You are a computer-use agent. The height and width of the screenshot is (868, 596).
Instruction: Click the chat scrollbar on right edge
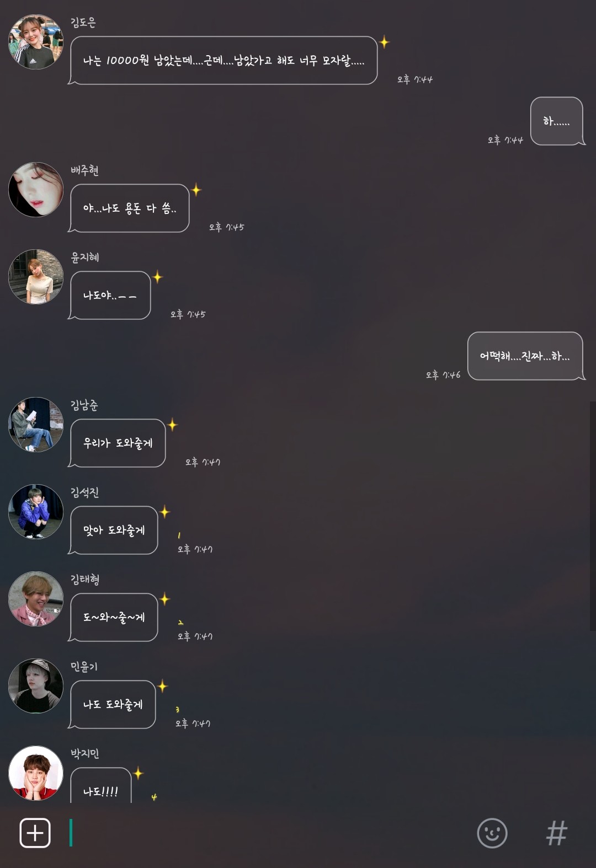click(593, 516)
